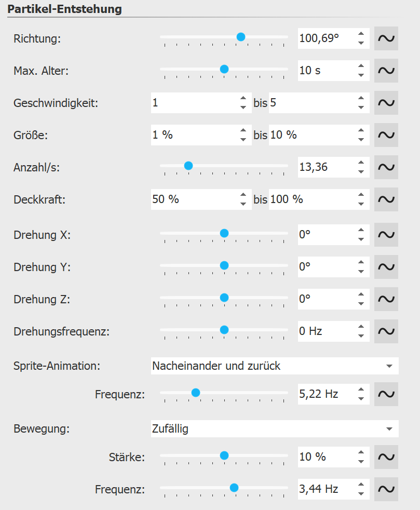Click the Deckkraft minimum field showing 50 %
This screenshot has height=510, width=420.
point(193,199)
